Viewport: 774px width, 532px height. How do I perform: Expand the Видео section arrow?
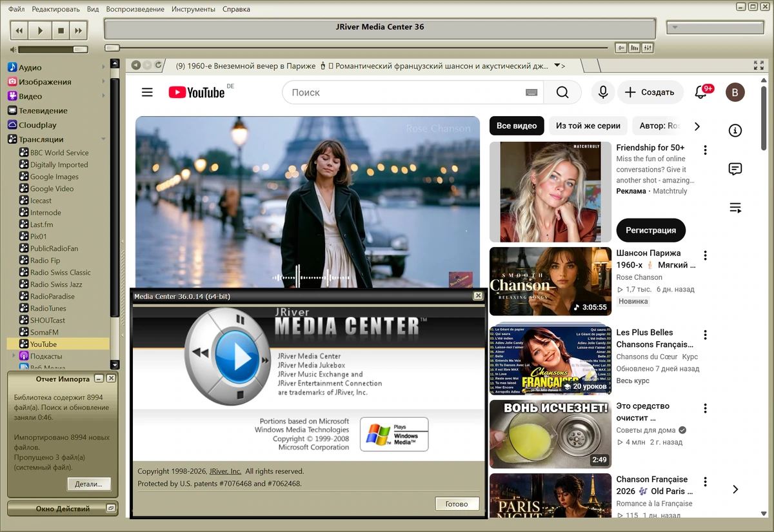pos(103,96)
